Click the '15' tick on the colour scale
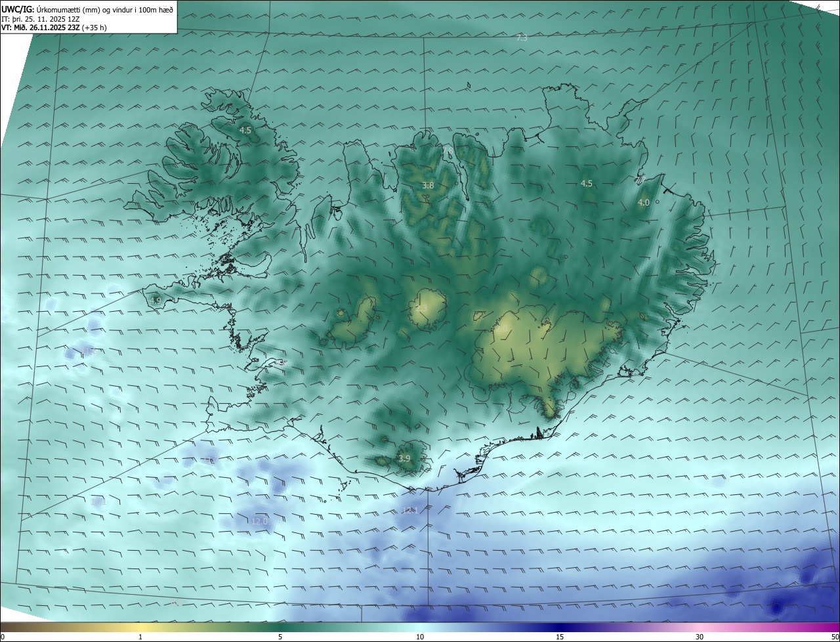The image size is (840, 642). (560, 637)
